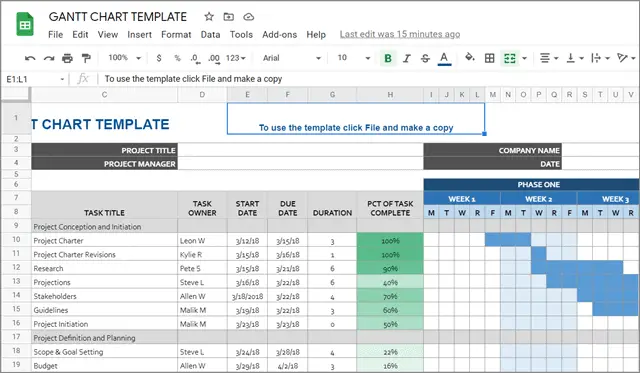Toggle Strikethrough formatting button
This screenshot has height=373, width=640.
[425, 58]
